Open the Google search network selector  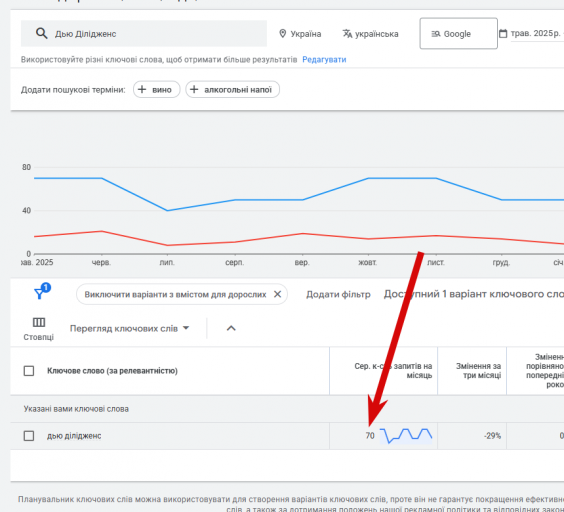click(x=459, y=33)
